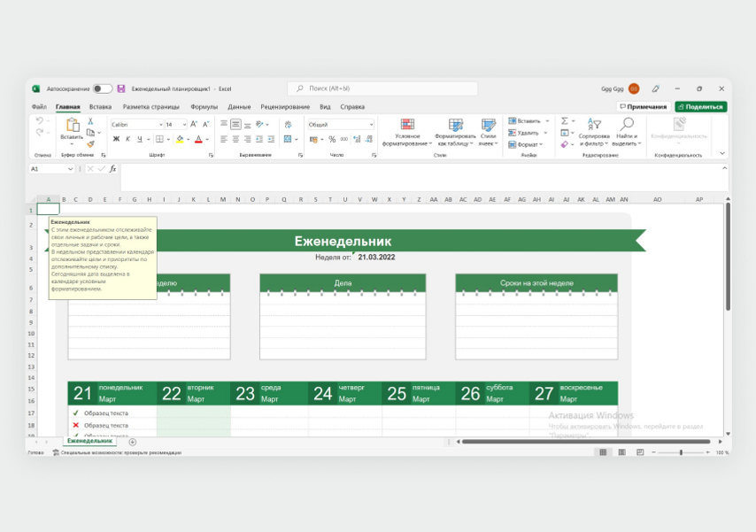Align text left in the cell
Image resolution: width=756 pixels, height=532 pixels.
coord(224,139)
